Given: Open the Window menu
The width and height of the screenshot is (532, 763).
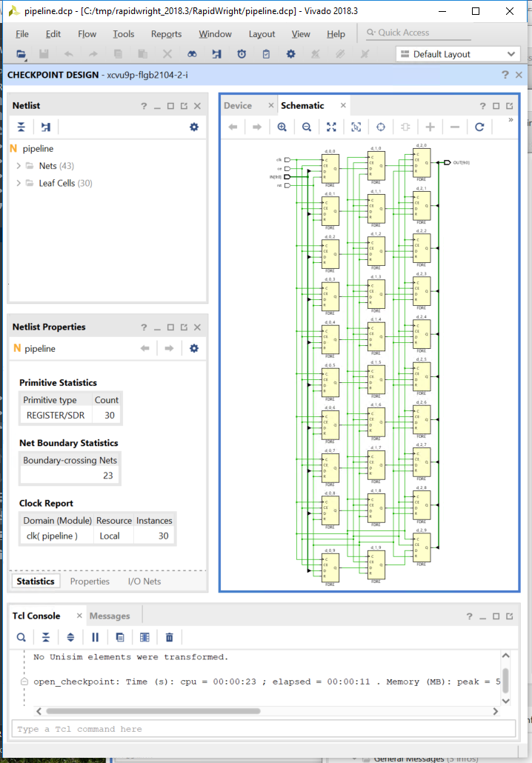Looking at the screenshot, I should coord(215,34).
